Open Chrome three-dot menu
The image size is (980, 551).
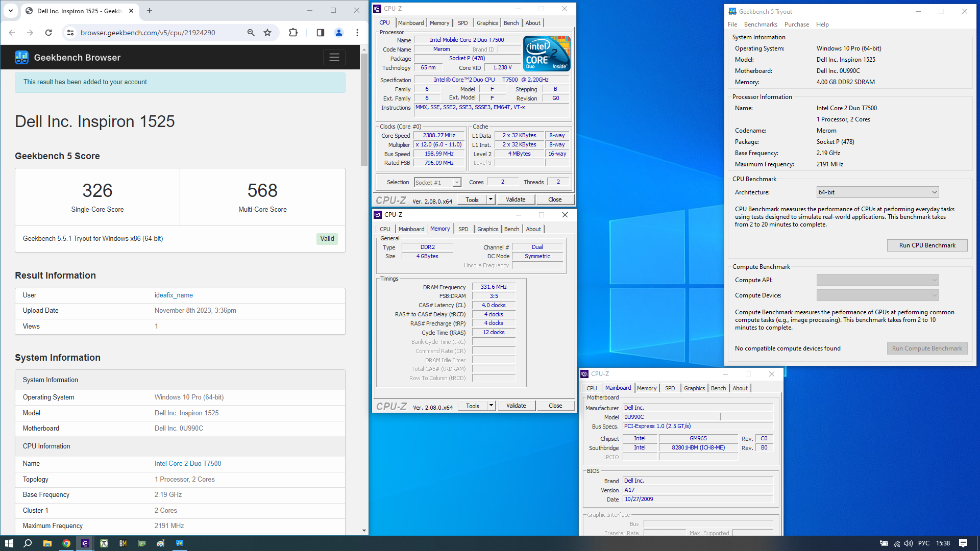point(357,33)
